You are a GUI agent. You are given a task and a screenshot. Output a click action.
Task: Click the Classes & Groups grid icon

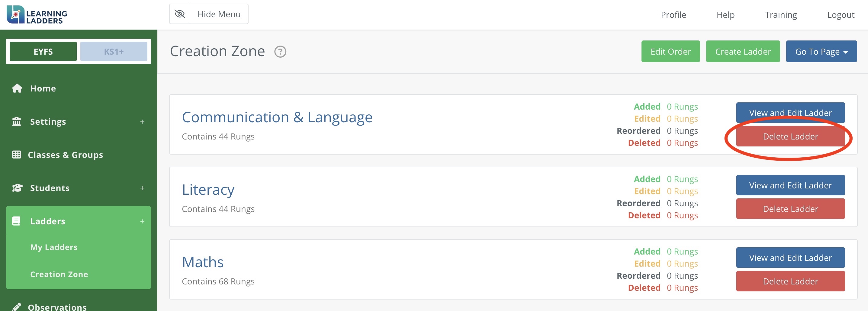click(x=17, y=155)
